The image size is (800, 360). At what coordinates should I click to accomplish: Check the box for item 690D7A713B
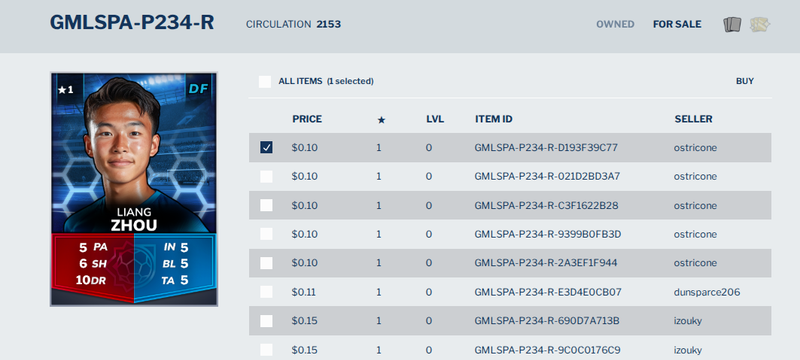click(x=266, y=321)
